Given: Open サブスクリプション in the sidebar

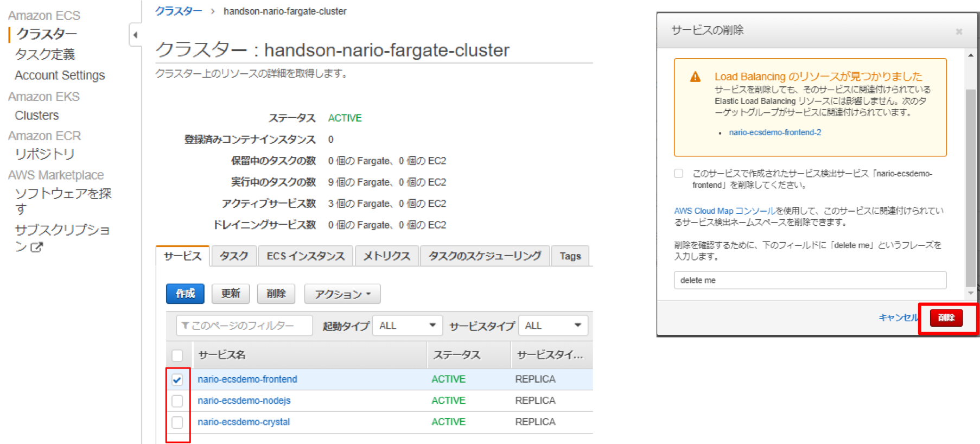Looking at the screenshot, I should coord(62,238).
